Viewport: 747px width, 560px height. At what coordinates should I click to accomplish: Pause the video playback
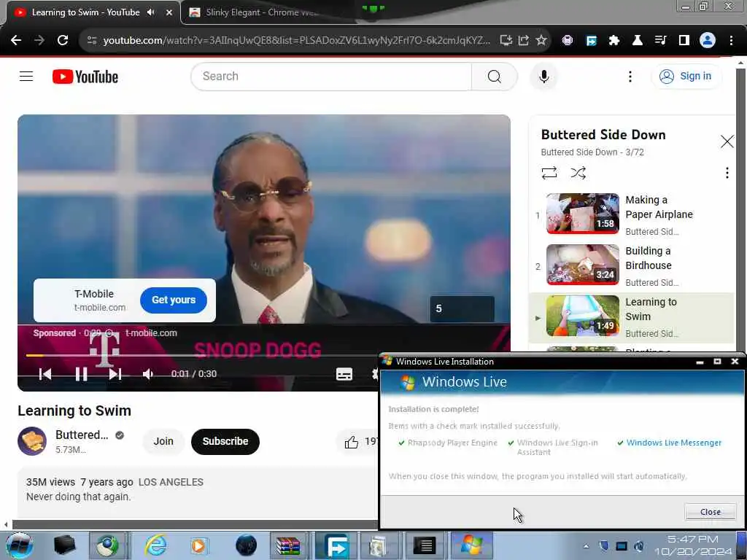click(x=82, y=374)
